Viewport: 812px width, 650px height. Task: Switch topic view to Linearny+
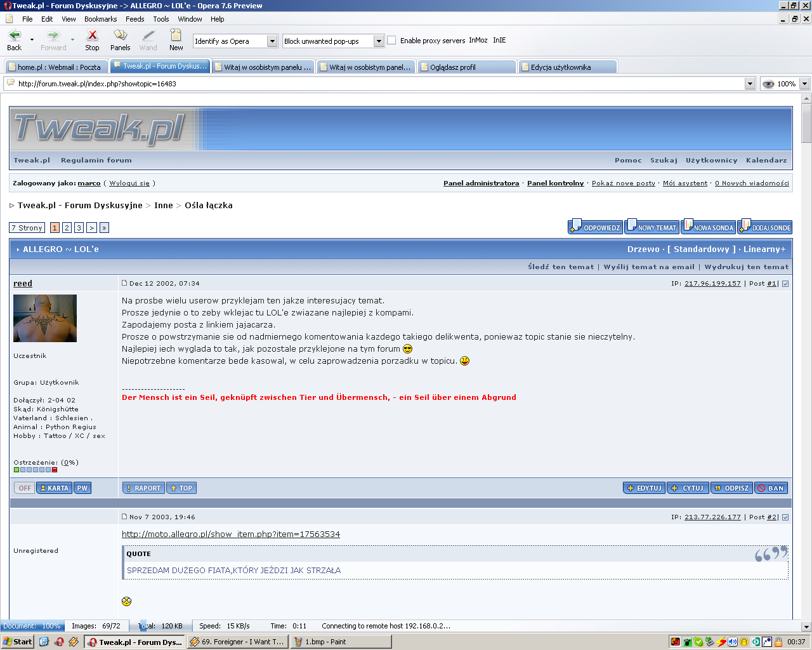(x=764, y=249)
